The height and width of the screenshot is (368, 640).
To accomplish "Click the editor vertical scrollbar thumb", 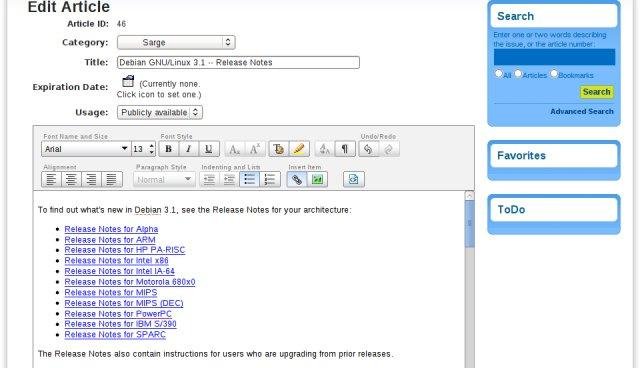I will click(469, 223).
